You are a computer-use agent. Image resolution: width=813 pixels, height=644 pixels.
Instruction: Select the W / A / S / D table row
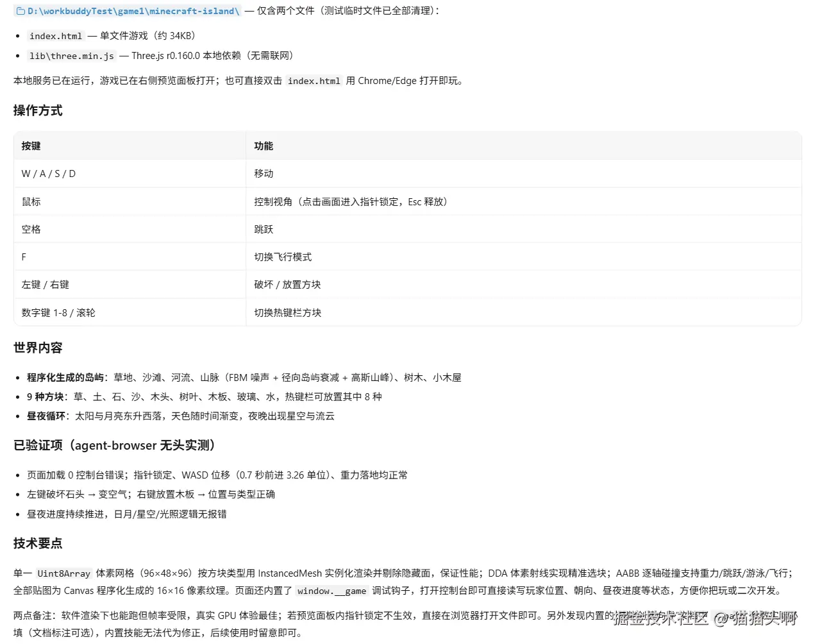point(408,174)
